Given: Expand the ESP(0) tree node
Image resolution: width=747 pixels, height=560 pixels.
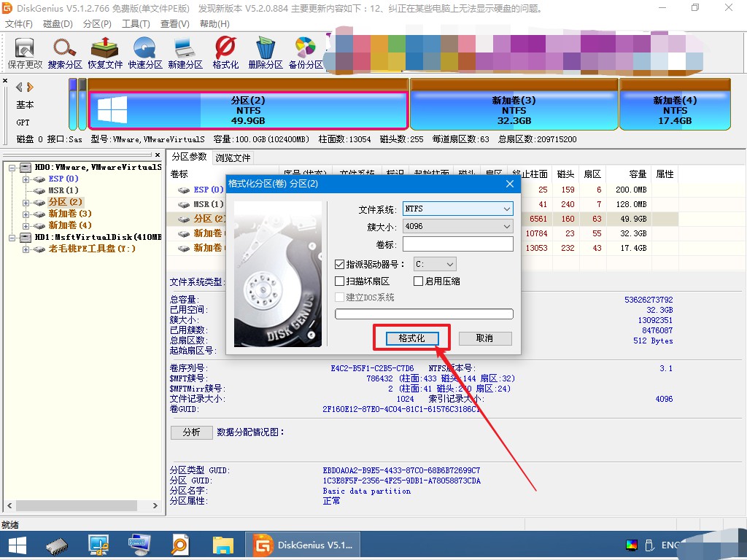Looking at the screenshot, I should tap(26, 179).
